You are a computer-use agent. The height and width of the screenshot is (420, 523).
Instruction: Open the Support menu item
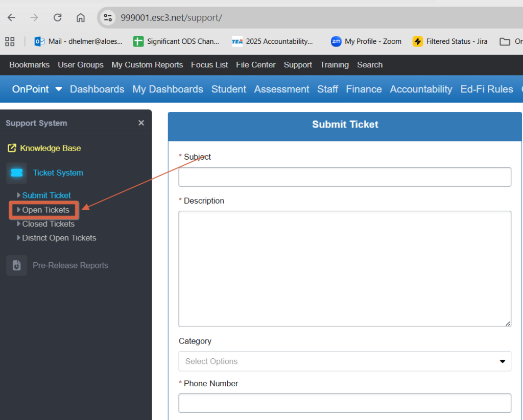[x=298, y=65]
